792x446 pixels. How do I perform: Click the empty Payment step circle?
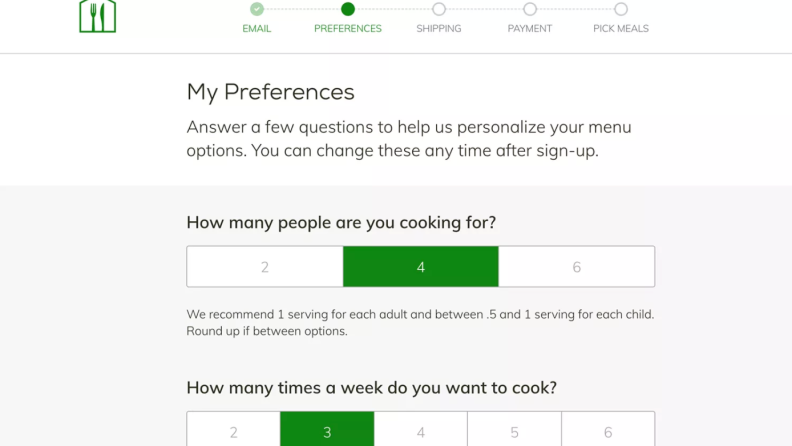coord(530,9)
